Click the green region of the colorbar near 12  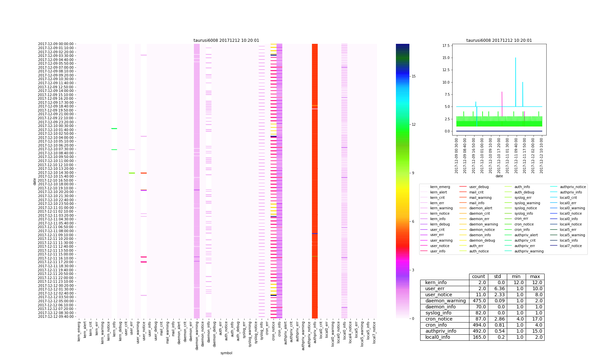[x=402, y=125]
